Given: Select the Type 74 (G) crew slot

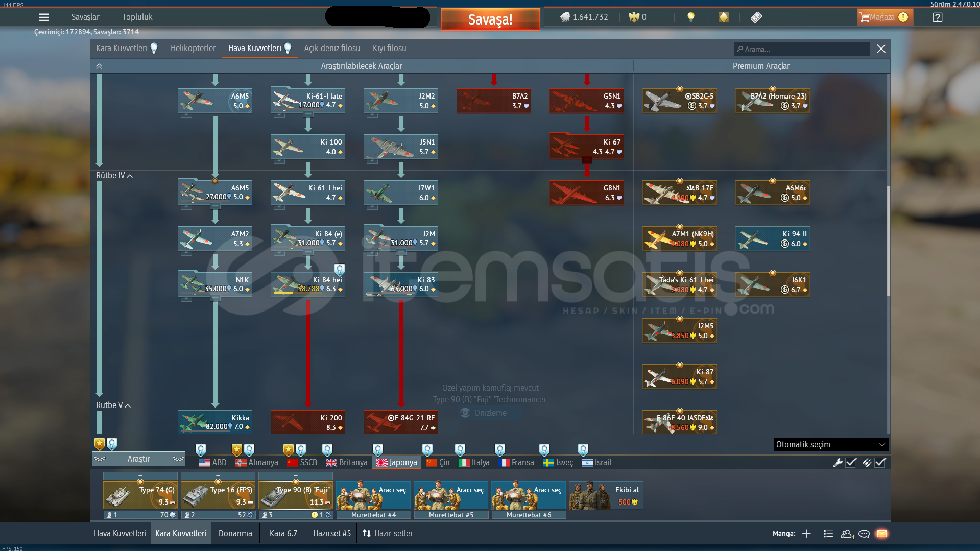Looking at the screenshot, I should click(x=140, y=496).
